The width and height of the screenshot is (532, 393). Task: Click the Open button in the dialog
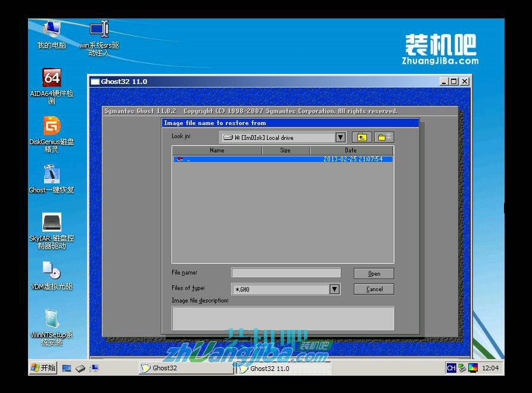tap(374, 273)
